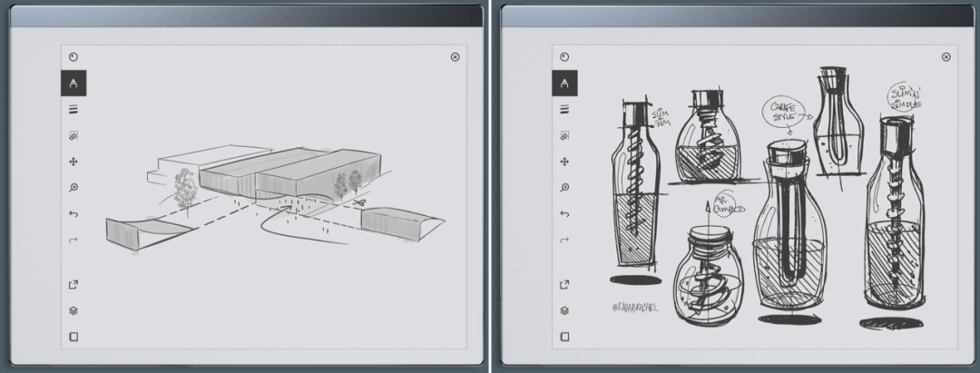Activate the zoom magnifier on the building sketch screen
Viewport: 980px width, 373px height.
[73, 188]
